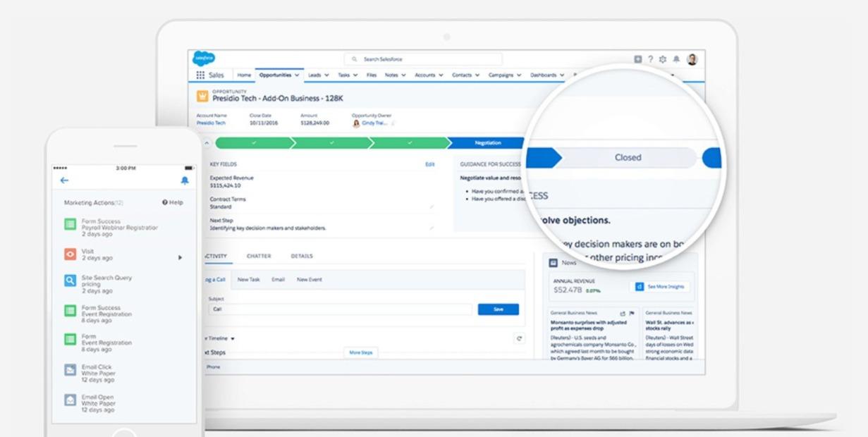Open the Notes tab dropdown arrow
Image resolution: width=868 pixels, height=437 pixels.
[404, 75]
